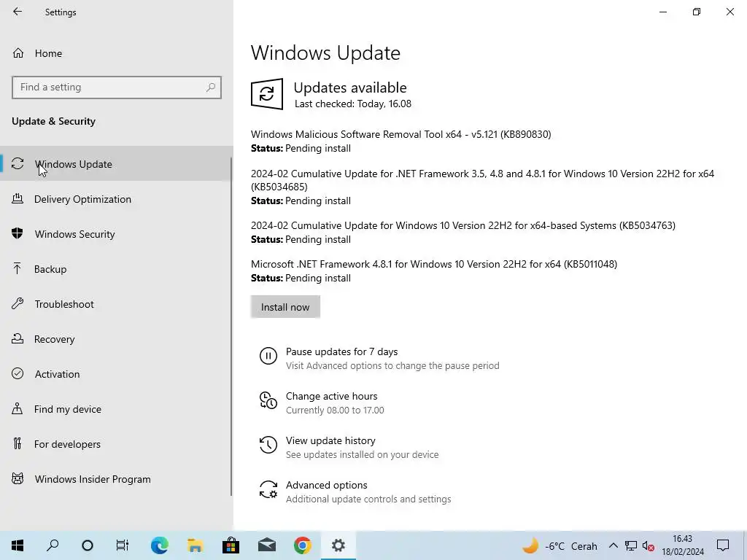This screenshot has width=747, height=560.
Task: Click the clock icon for active hours
Action: click(268, 400)
